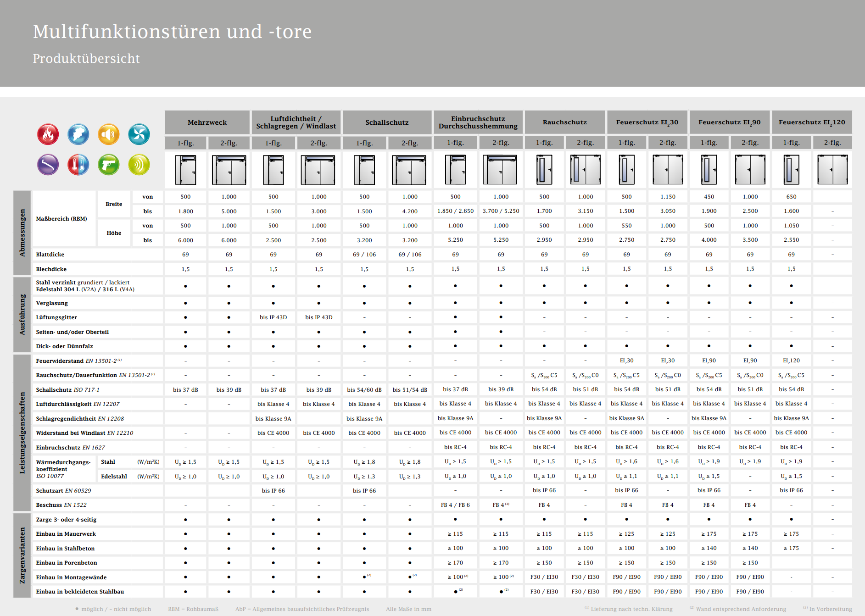Click the Mehrzweck single-leaf door image
Viewport: 865px width, 616px height.
[x=185, y=170]
